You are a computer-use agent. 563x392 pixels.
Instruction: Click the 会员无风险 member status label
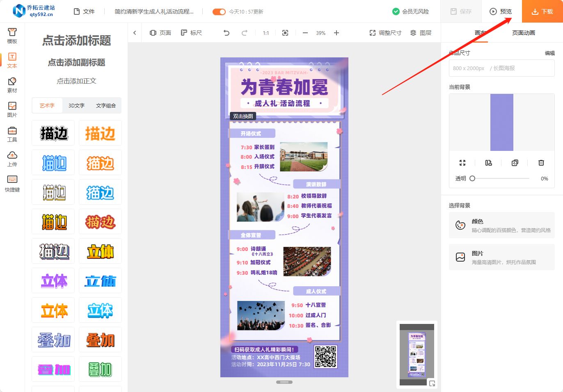(411, 11)
